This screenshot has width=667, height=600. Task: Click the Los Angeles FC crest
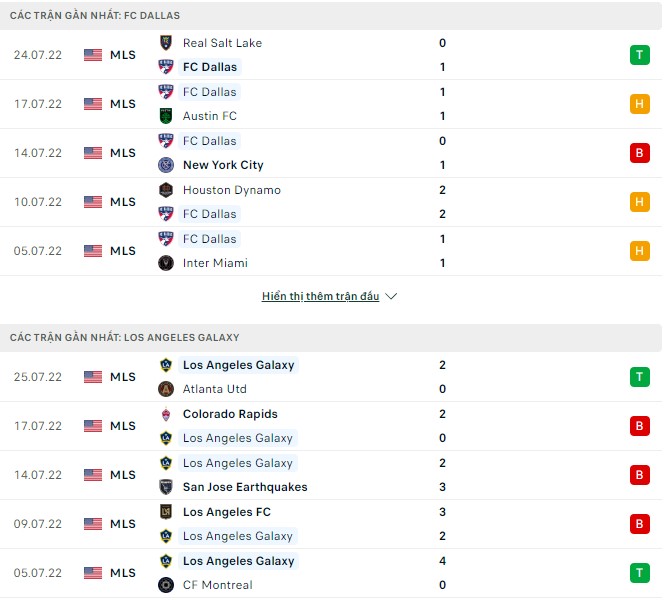point(166,512)
